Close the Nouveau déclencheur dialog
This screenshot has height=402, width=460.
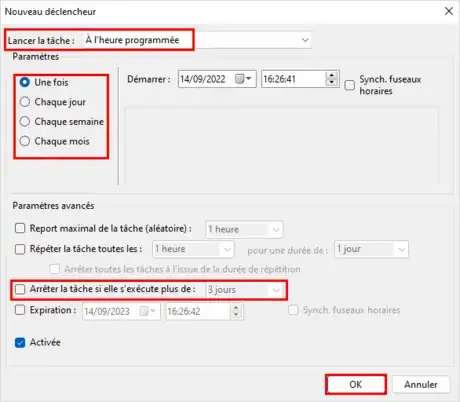point(449,11)
